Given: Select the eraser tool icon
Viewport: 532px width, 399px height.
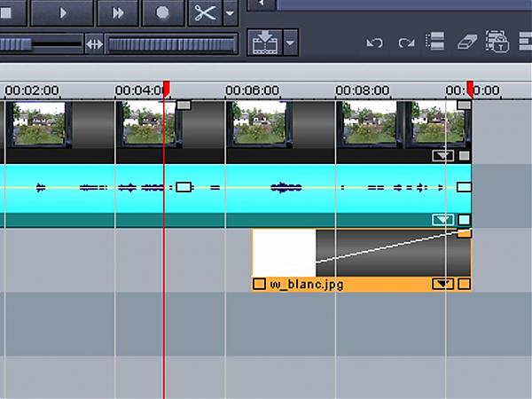Looking at the screenshot, I should (x=467, y=42).
